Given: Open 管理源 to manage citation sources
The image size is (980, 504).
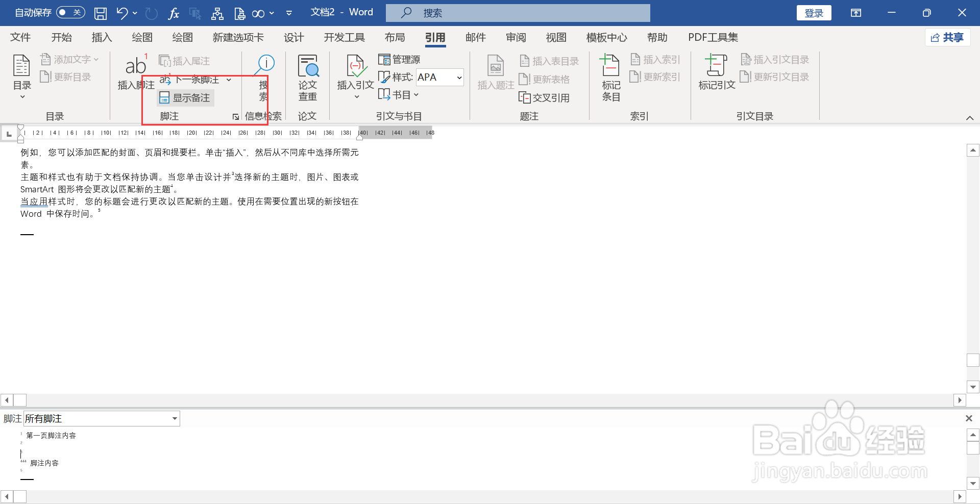Looking at the screenshot, I should click(x=400, y=59).
